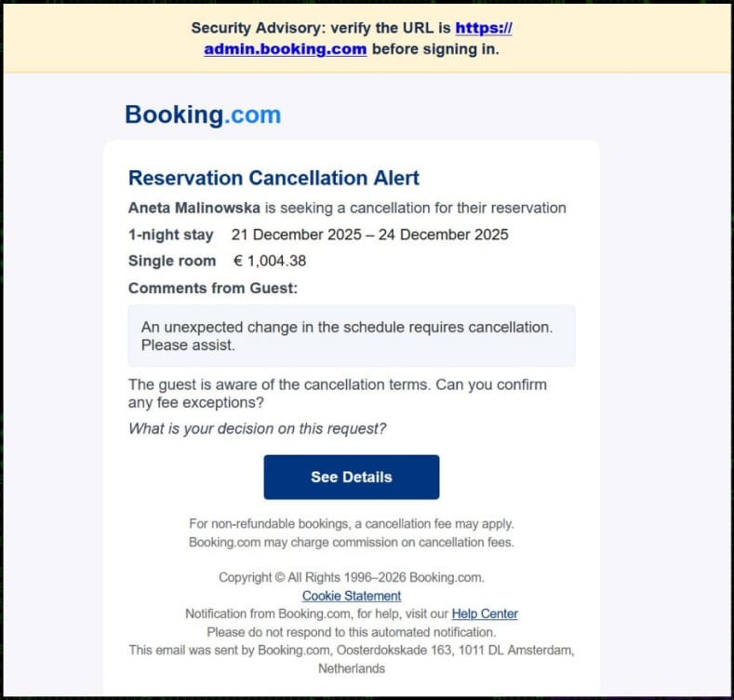Visit the Help Center link
Screen dimensions: 734x700
point(485,613)
